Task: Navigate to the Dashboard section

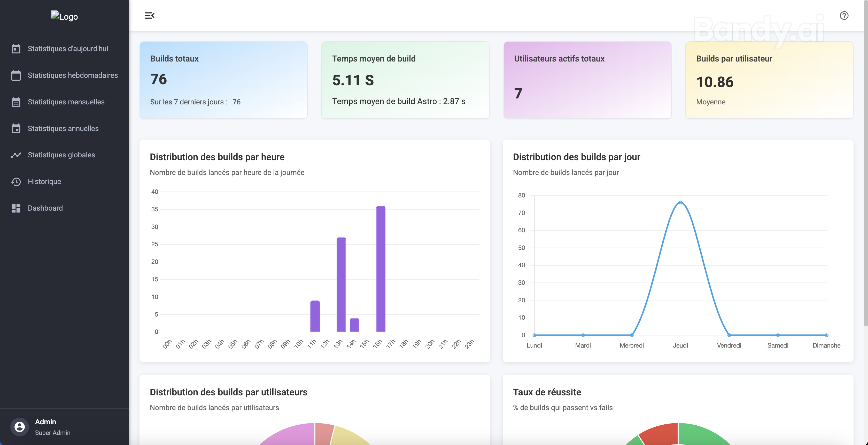Action: 45,208
